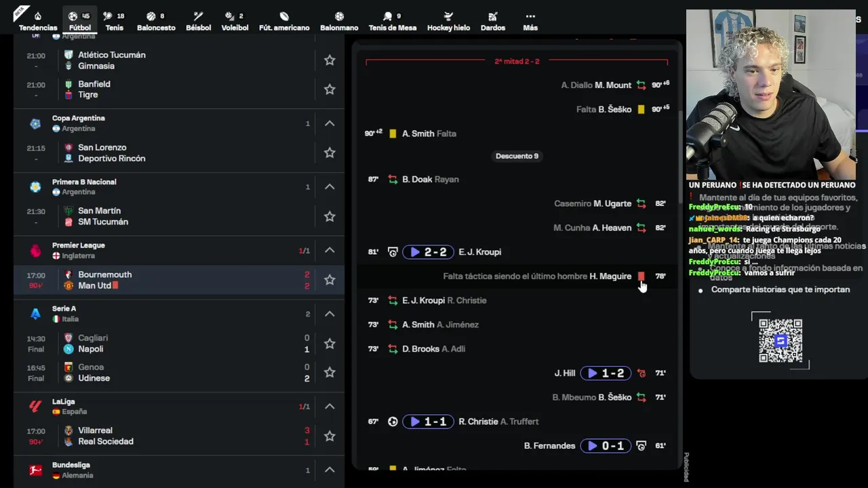The width and height of the screenshot is (868, 488).
Task: Favorite the Genoa vs Udinese match
Action: click(330, 372)
